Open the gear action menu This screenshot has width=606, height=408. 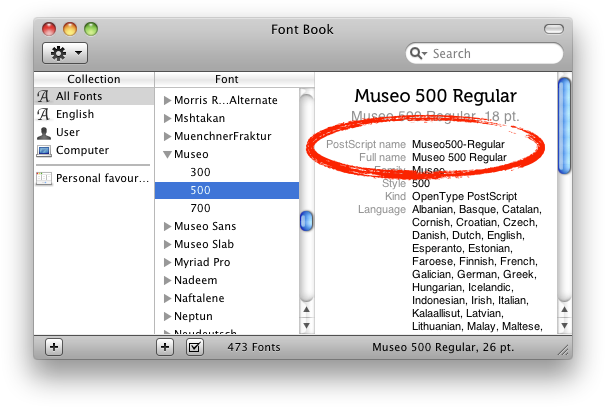[65, 53]
